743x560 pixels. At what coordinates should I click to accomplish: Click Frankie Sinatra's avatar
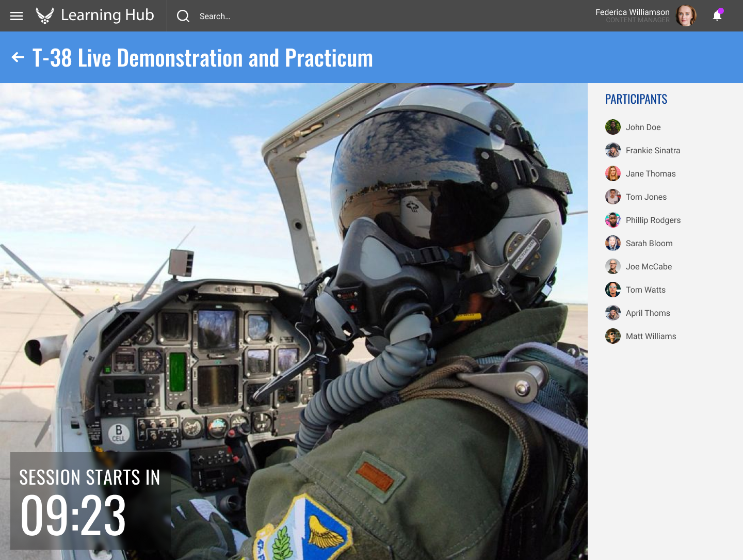click(613, 150)
